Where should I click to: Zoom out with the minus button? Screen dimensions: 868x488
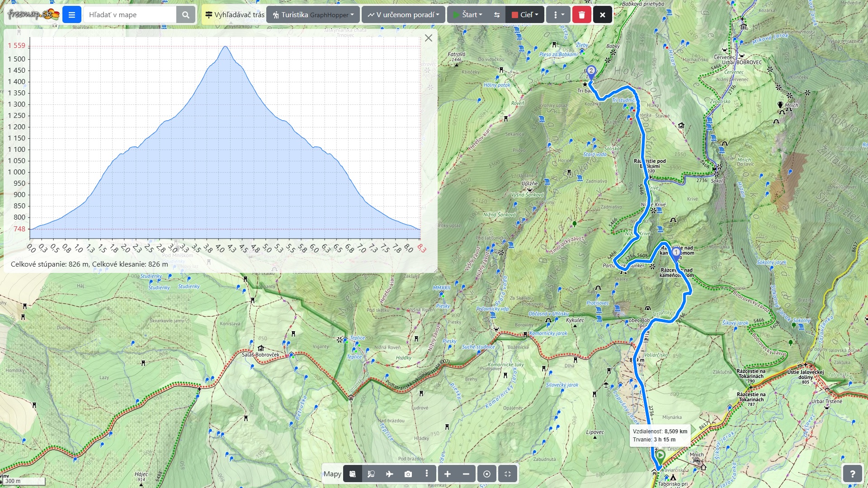click(x=466, y=474)
